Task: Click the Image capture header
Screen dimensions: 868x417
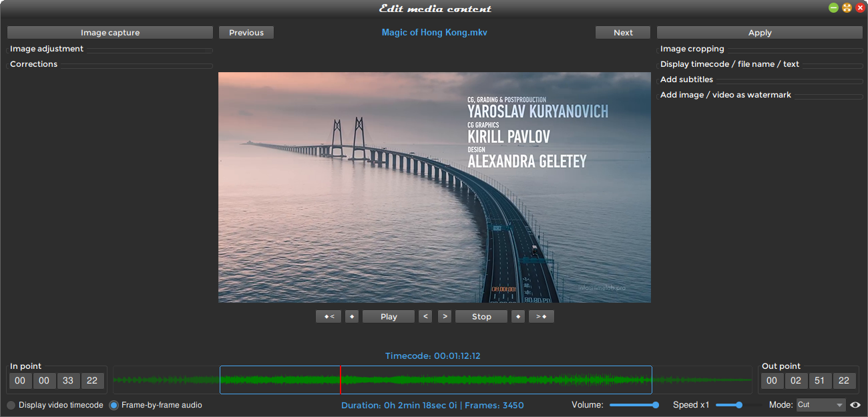Action: pyautogui.click(x=110, y=32)
